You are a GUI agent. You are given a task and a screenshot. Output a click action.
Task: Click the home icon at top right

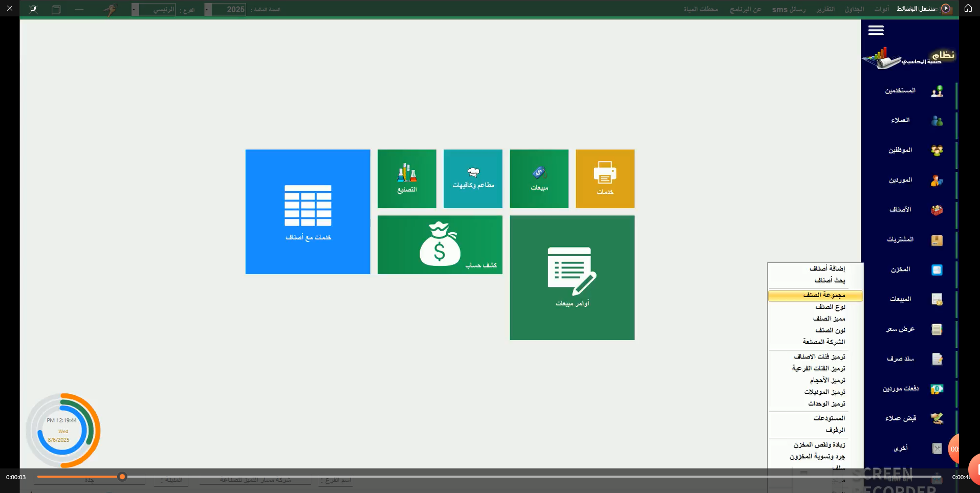point(968,8)
